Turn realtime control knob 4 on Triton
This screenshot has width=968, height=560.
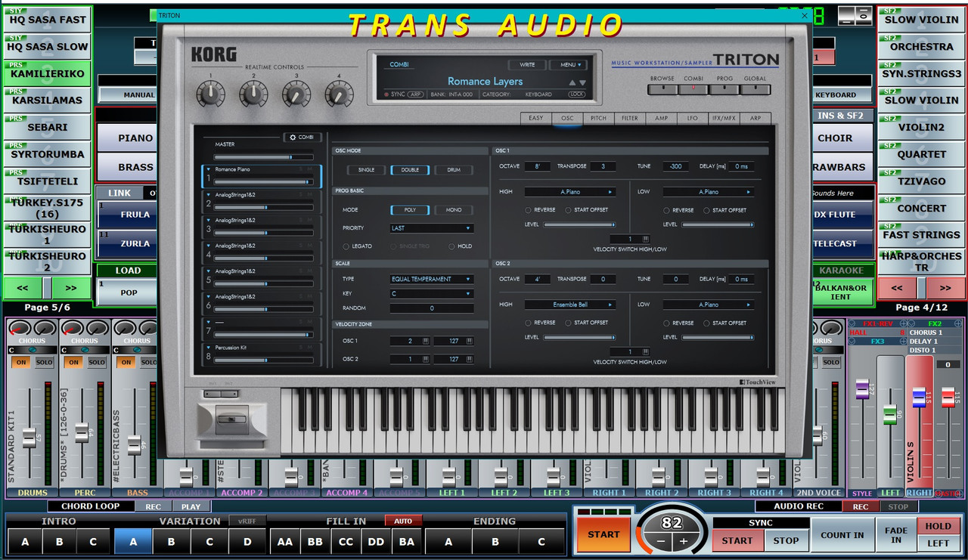point(339,94)
